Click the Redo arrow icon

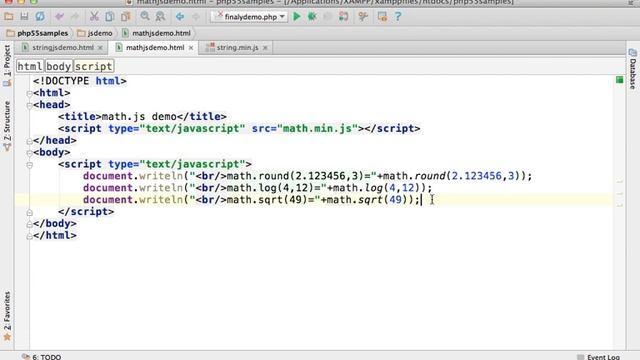click(75, 17)
